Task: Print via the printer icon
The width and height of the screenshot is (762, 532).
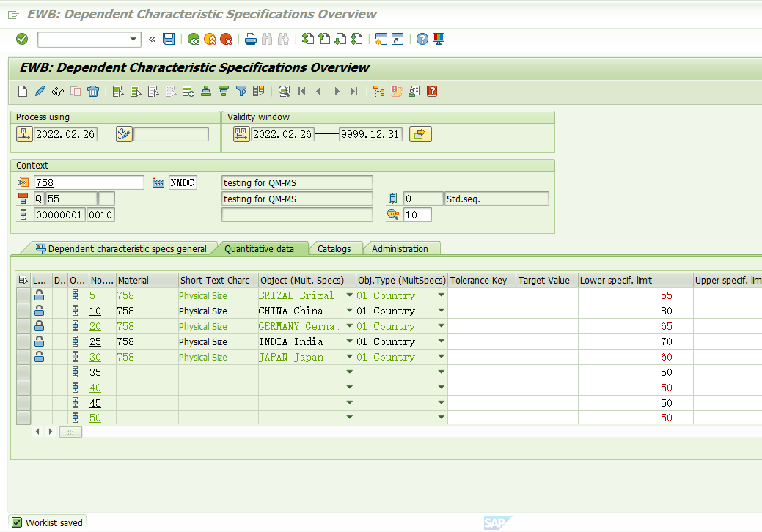Action: 250,39
